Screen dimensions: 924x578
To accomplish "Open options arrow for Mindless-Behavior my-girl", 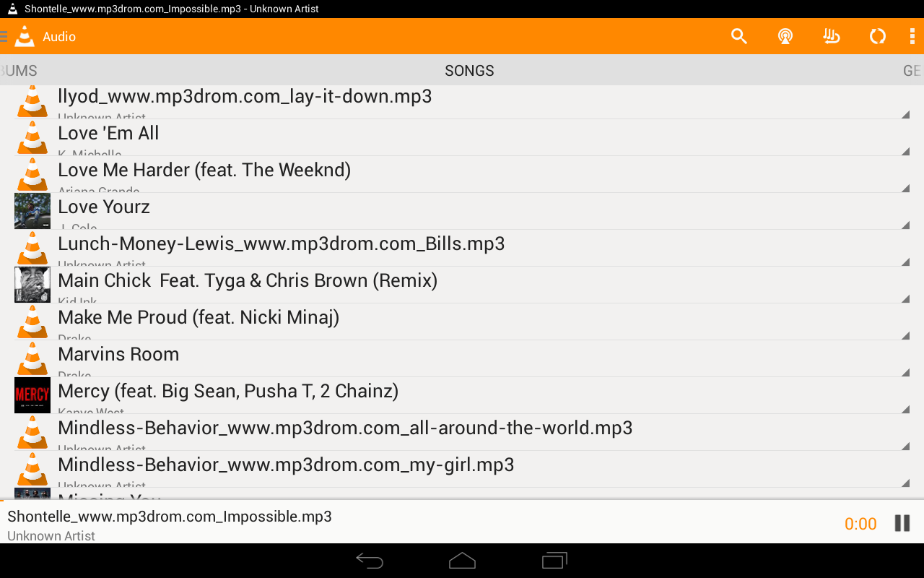I will point(905,483).
